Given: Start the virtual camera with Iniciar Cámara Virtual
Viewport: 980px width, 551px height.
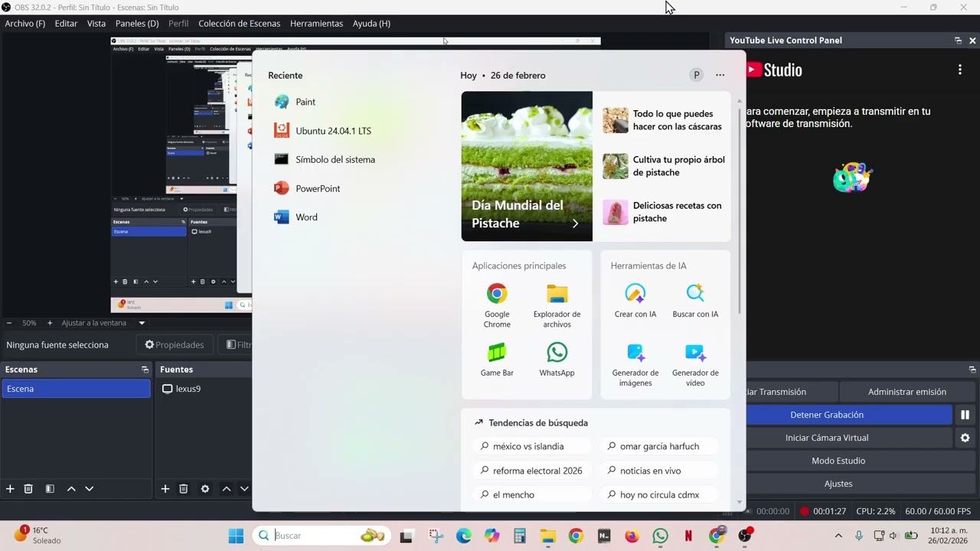Looking at the screenshot, I should (827, 438).
